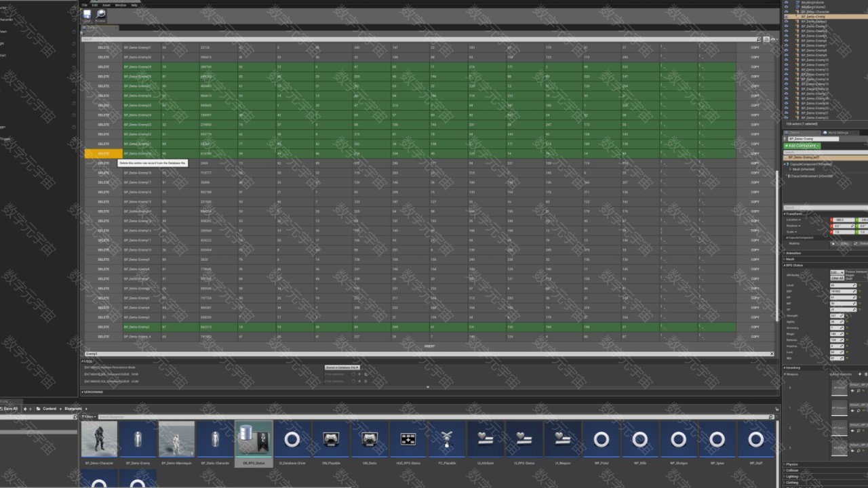Select the PC_Playable controller asset
Viewport: 868px width, 488px height.
[x=446, y=439]
